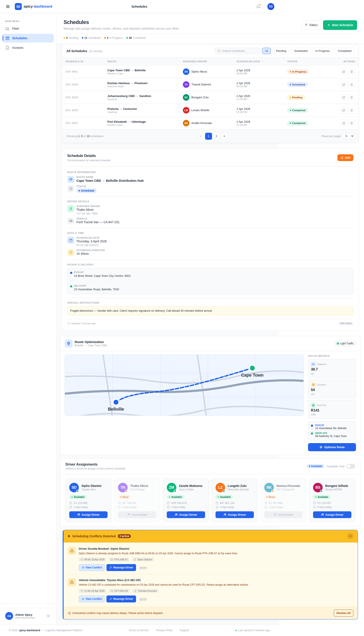The width and height of the screenshot is (364, 636).
Task: Switch to the Pending filter tab
Action: point(281,51)
